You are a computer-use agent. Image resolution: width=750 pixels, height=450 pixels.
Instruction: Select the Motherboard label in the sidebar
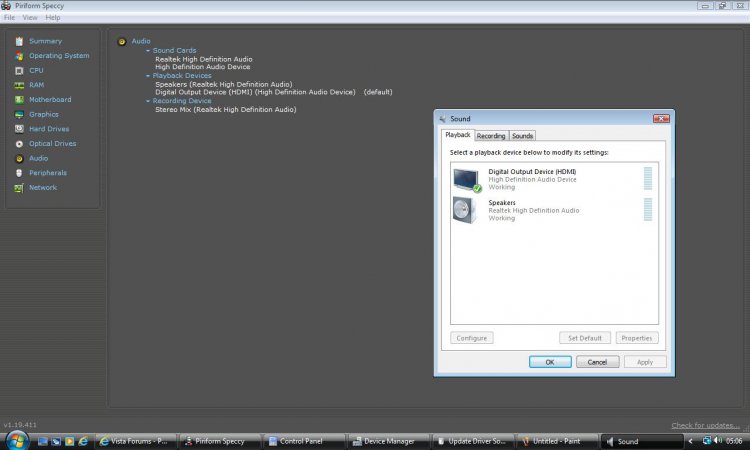tap(50, 99)
